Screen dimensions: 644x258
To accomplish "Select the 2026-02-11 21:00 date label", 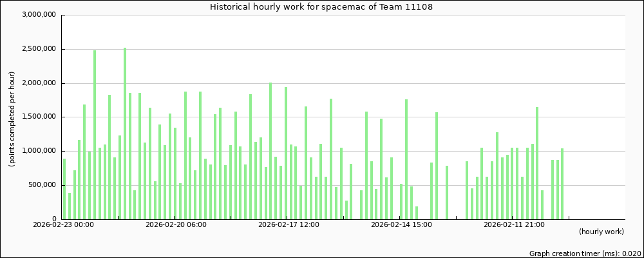I will tap(514, 225).
